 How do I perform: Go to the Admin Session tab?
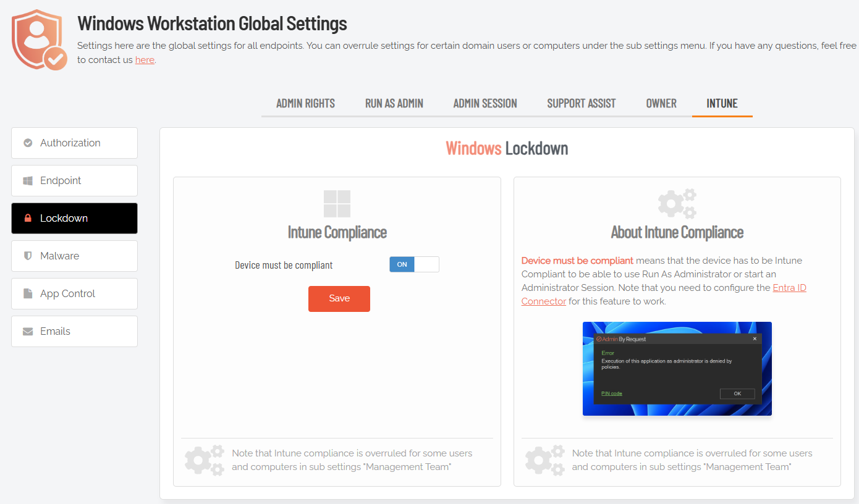[x=485, y=104]
